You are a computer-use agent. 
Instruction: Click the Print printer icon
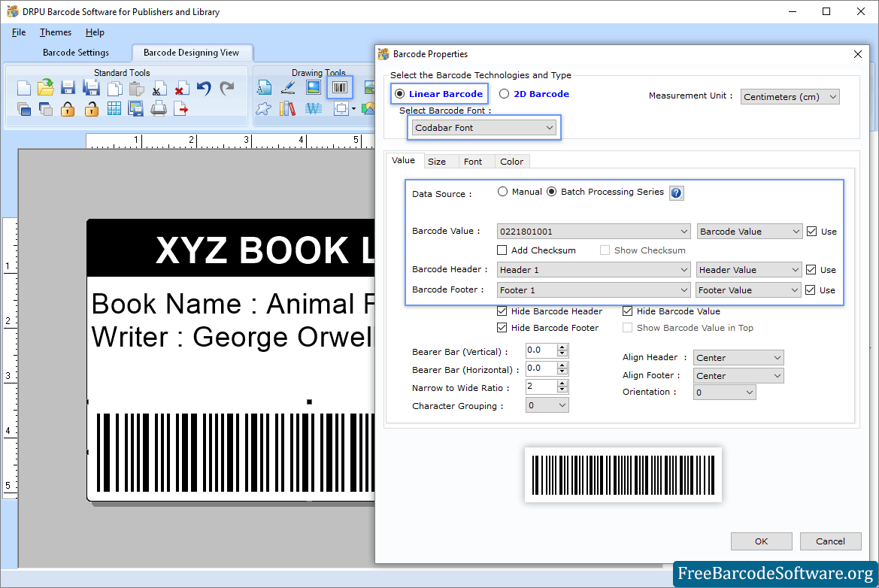[x=159, y=108]
